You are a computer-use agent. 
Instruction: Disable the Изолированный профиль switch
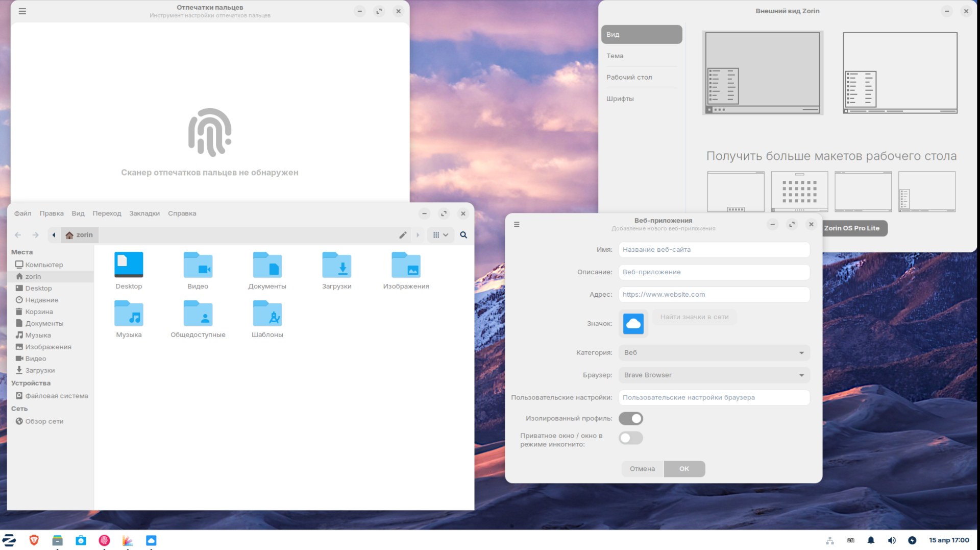(631, 419)
